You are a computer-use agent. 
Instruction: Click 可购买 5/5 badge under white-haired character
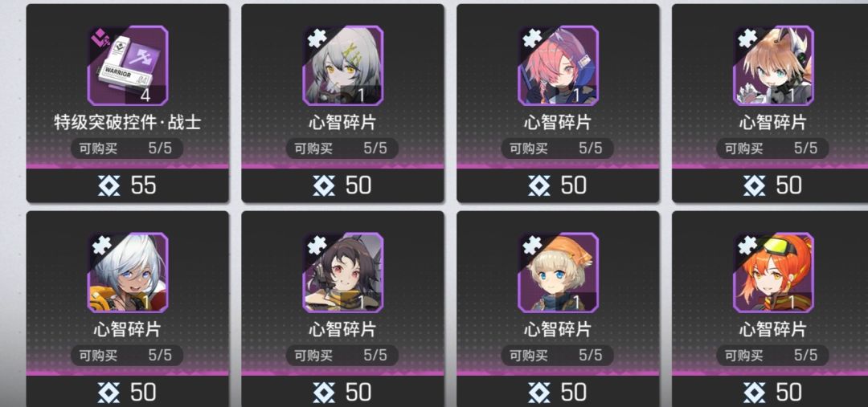click(x=127, y=355)
